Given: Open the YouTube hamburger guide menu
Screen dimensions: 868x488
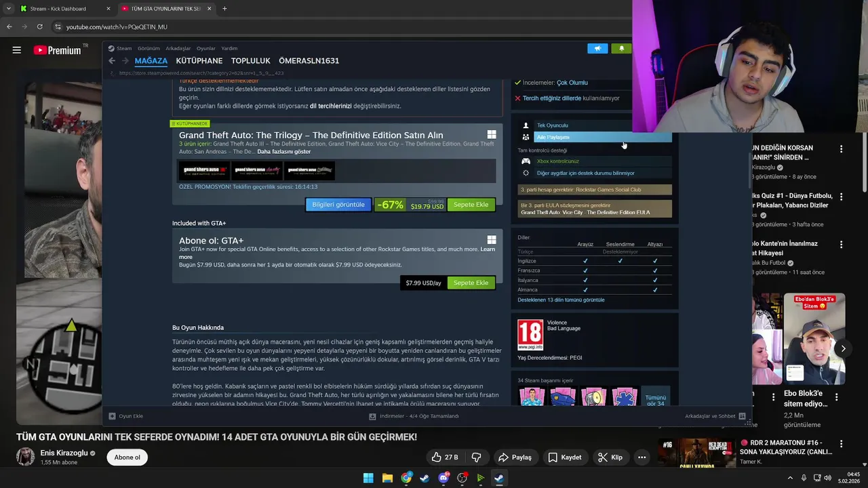Looking at the screenshot, I should (17, 50).
